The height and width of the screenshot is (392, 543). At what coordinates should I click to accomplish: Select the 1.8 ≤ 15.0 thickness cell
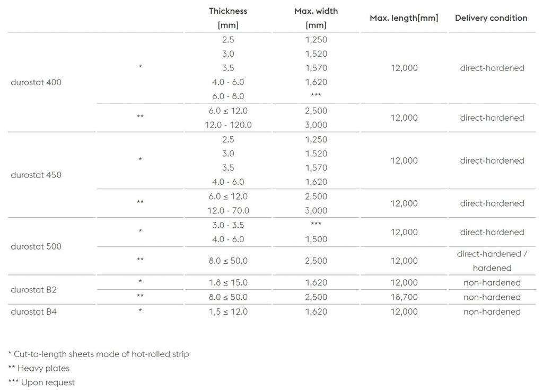pos(228,282)
